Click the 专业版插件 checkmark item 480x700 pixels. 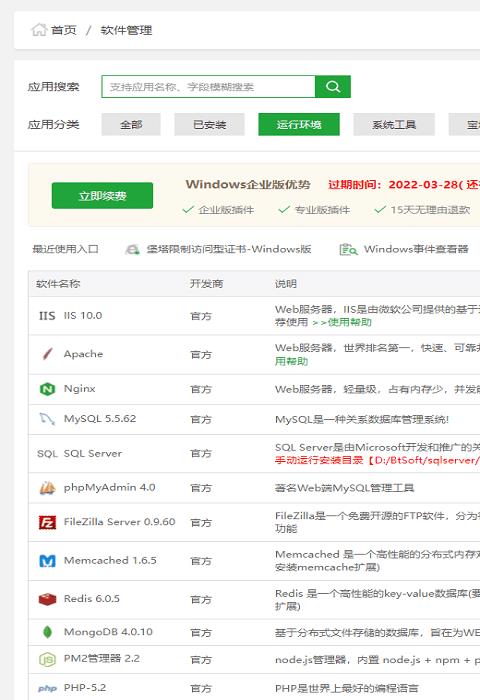click(314, 209)
